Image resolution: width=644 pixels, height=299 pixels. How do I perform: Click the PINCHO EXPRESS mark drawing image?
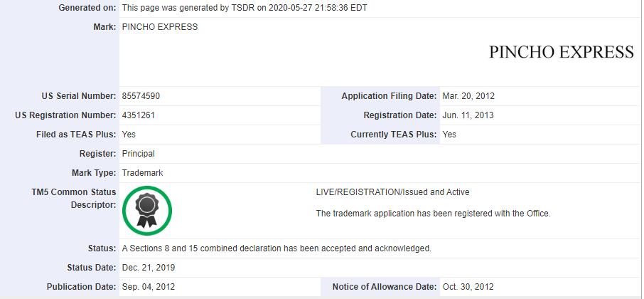pos(561,52)
